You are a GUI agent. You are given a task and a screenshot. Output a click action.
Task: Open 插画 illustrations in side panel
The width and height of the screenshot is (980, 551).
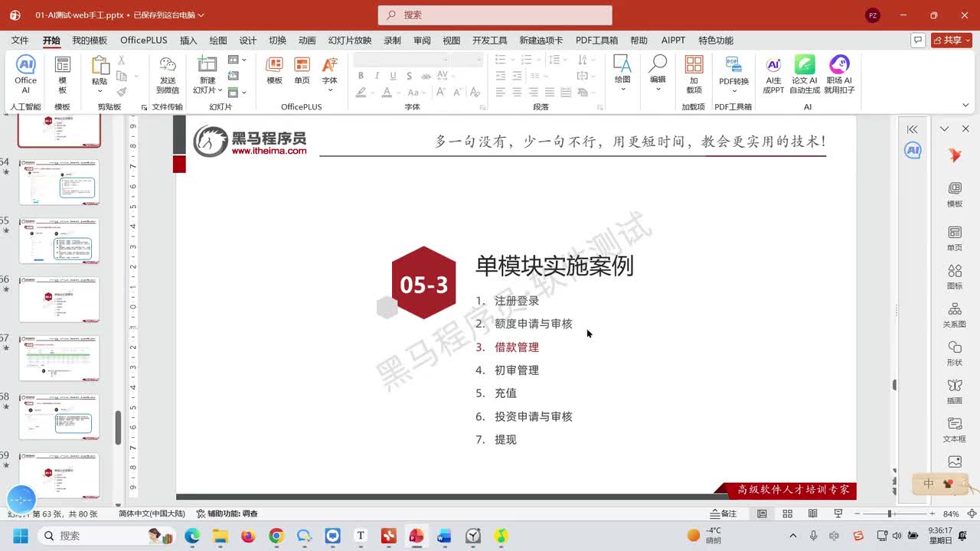coord(955,392)
